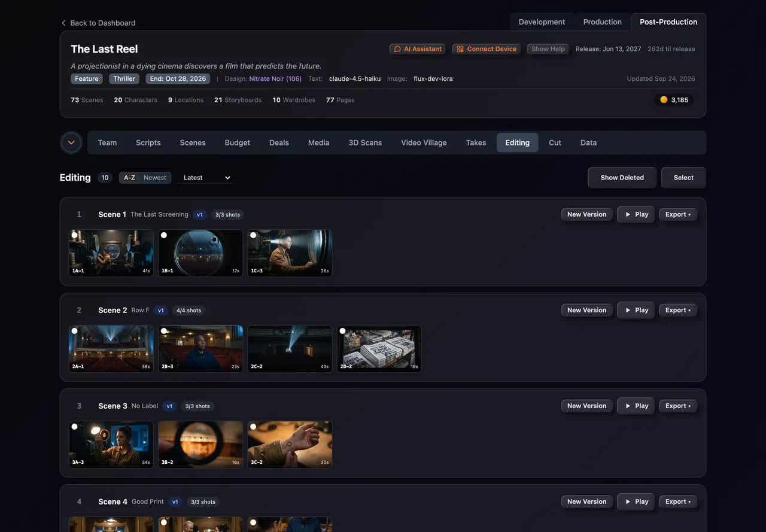Screen dimensions: 766x532
Task: Open the Media tab
Action: click(318, 142)
